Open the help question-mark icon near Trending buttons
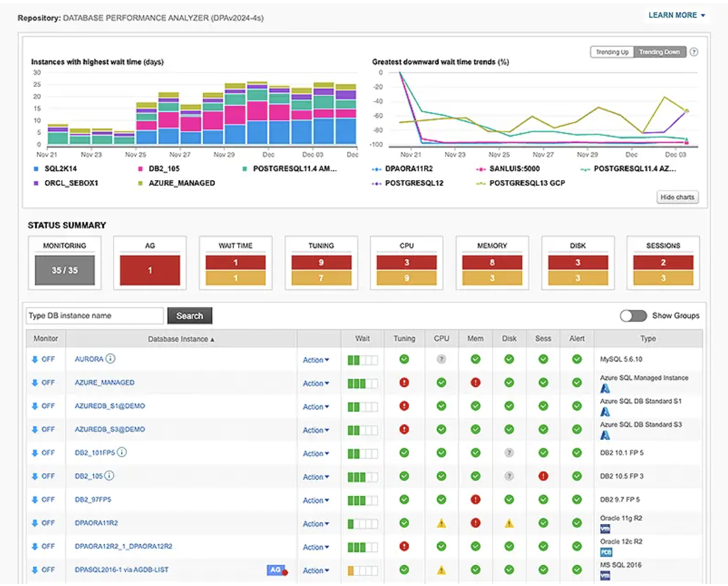728x586 pixels. coord(694,52)
